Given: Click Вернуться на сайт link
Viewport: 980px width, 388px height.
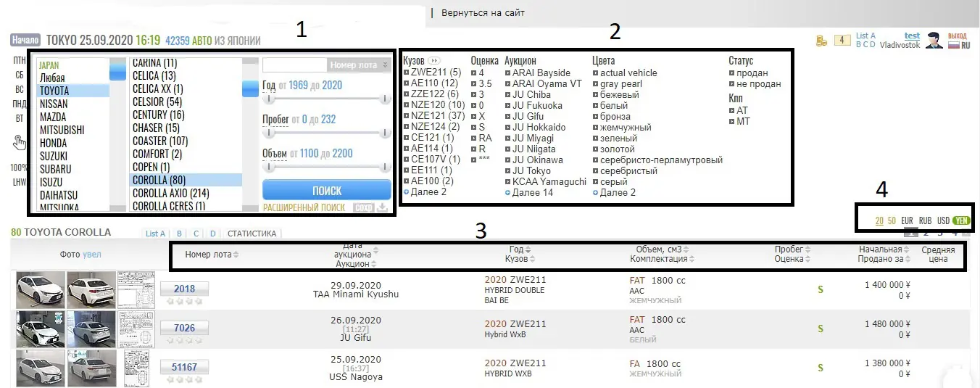Looking at the screenshot, I should (x=482, y=12).
